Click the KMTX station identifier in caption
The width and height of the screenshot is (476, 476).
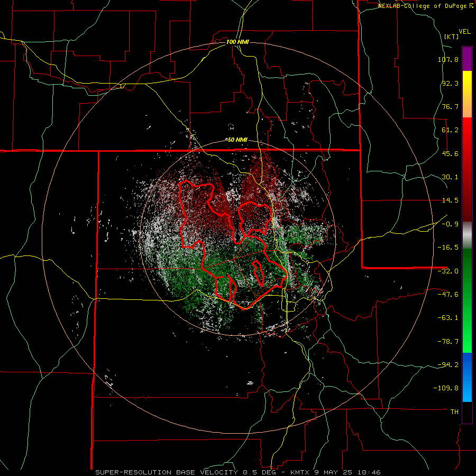(x=299, y=472)
